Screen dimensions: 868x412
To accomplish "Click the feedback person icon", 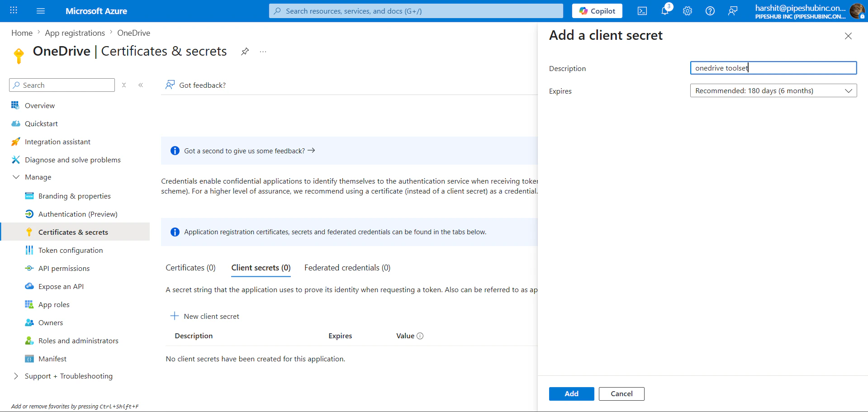I will pyautogui.click(x=733, y=10).
